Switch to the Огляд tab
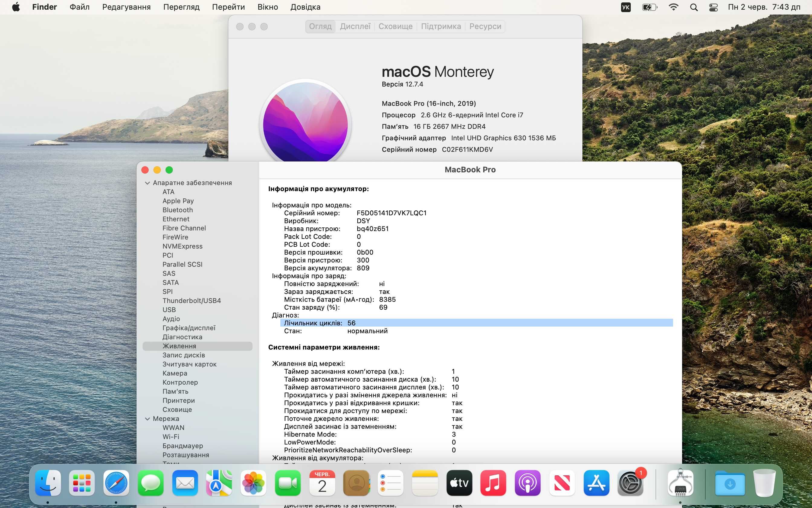This screenshot has height=508, width=812. click(321, 26)
